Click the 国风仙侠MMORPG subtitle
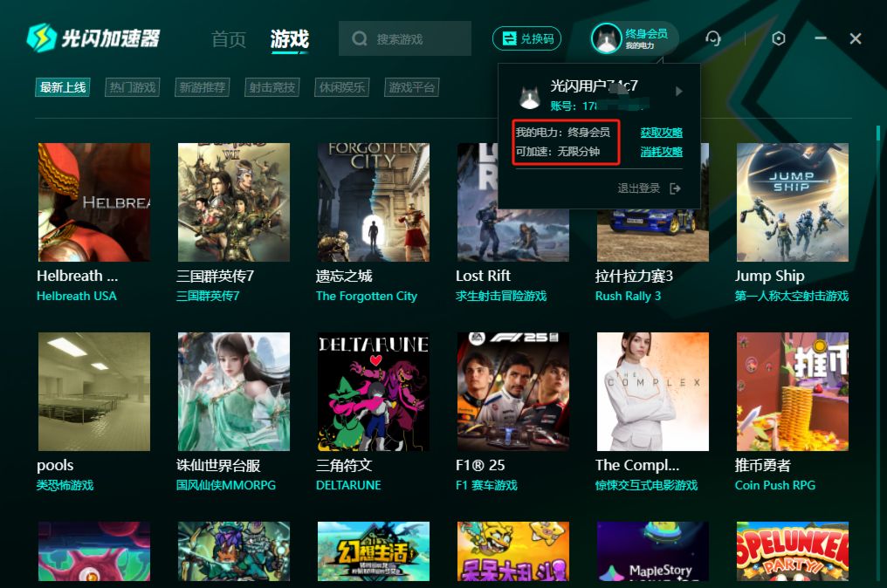Screen dimensions: 887x588 pyautogui.click(x=226, y=485)
